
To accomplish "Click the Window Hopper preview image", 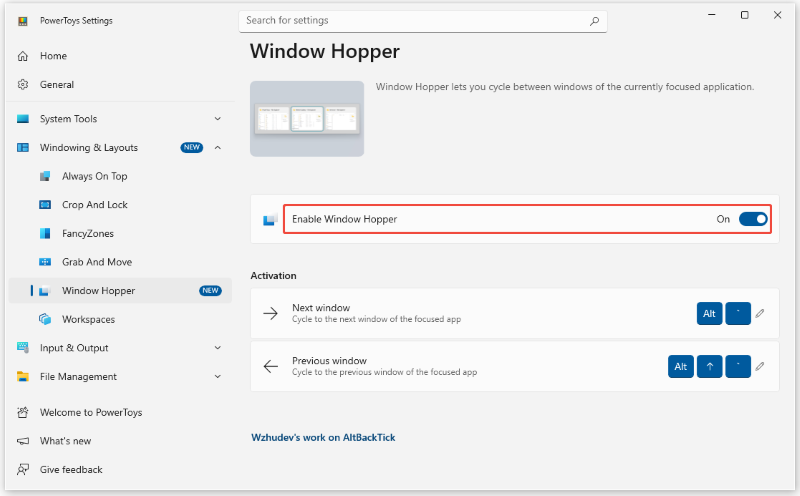I will [x=307, y=119].
